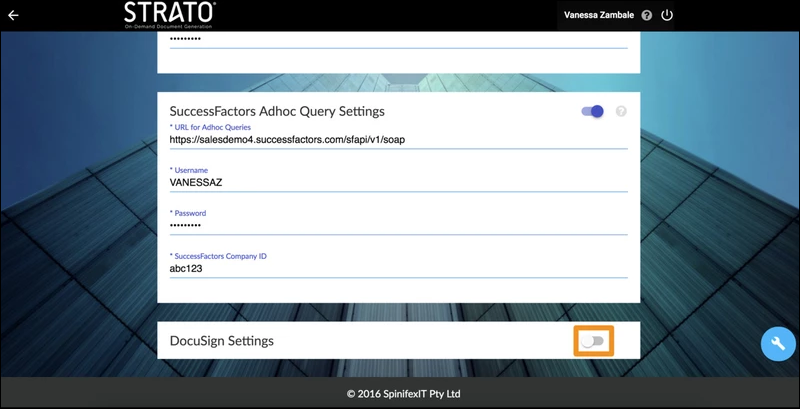Click the STRATO logo
The image size is (800, 409).
tap(169, 14)
